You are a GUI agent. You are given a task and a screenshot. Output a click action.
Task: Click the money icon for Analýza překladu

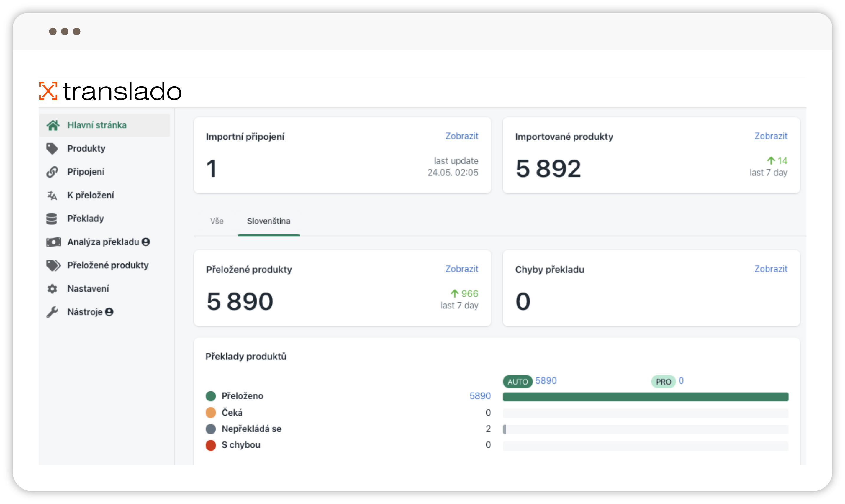(53, 242)
